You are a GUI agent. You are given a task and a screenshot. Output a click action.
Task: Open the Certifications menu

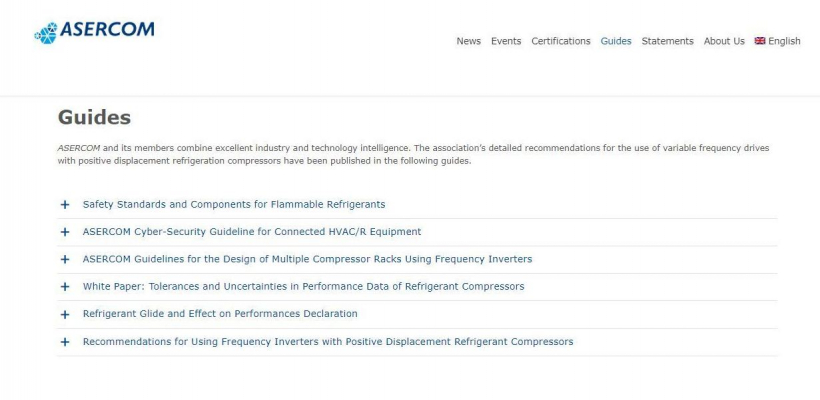(x=561, y=41)
